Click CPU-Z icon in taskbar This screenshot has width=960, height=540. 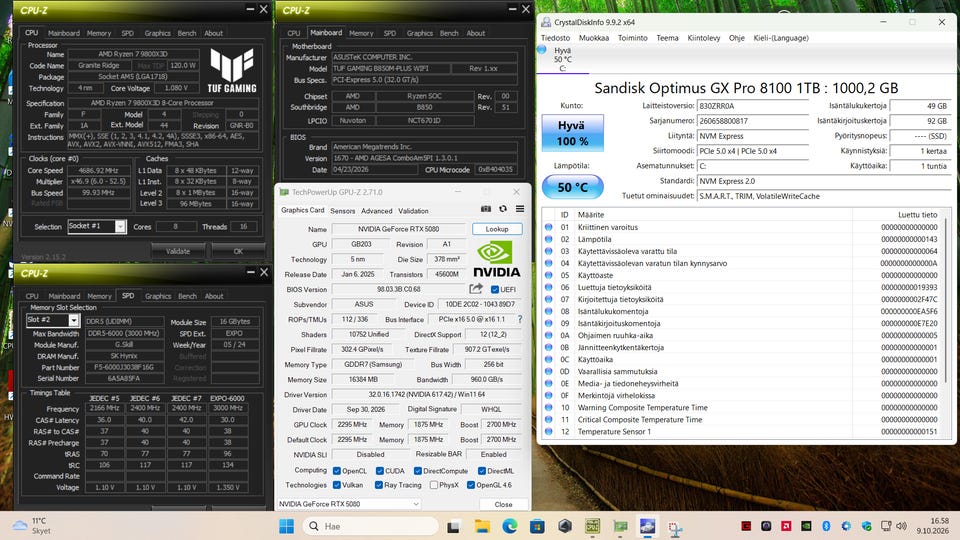tap(592, 527)
